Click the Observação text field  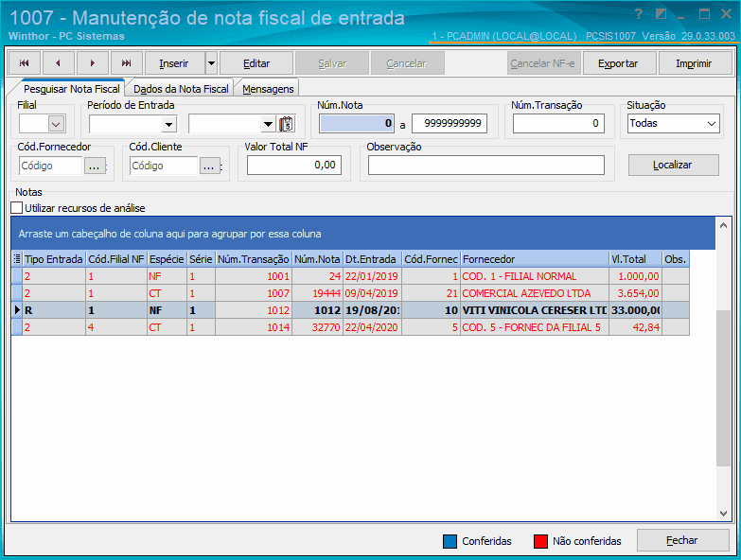(x=486, y=166)
